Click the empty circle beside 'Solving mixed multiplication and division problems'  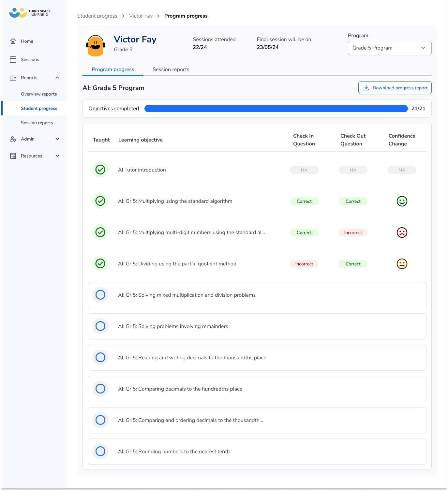pos(100,295)
